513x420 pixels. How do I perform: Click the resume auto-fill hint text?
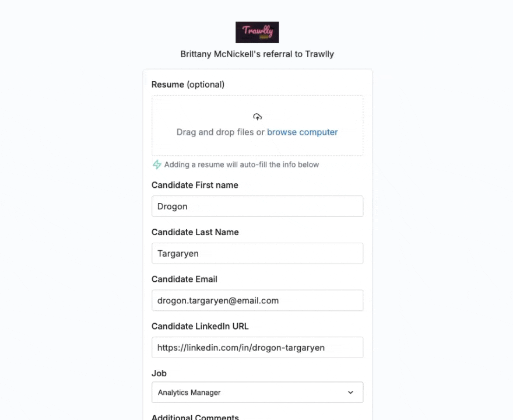tap(241, 164)
